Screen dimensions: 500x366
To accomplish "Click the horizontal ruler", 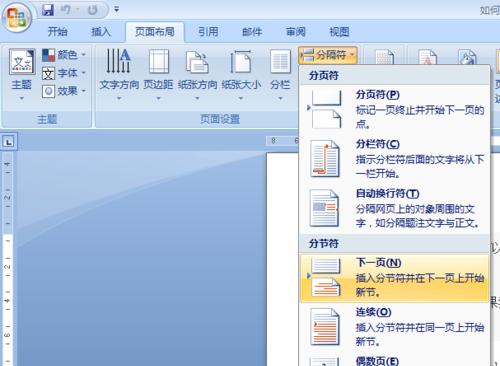I will [x=283, y=141].
